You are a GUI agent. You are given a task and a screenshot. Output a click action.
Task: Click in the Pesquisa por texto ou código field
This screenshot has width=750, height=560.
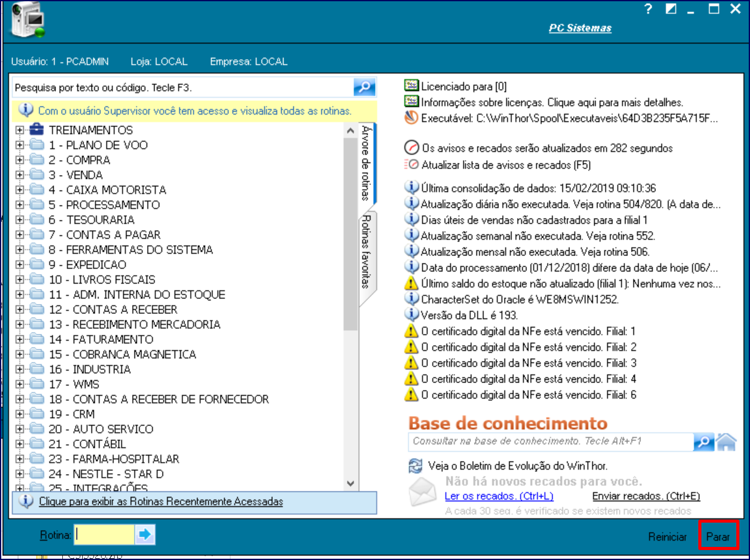(183, 87)
